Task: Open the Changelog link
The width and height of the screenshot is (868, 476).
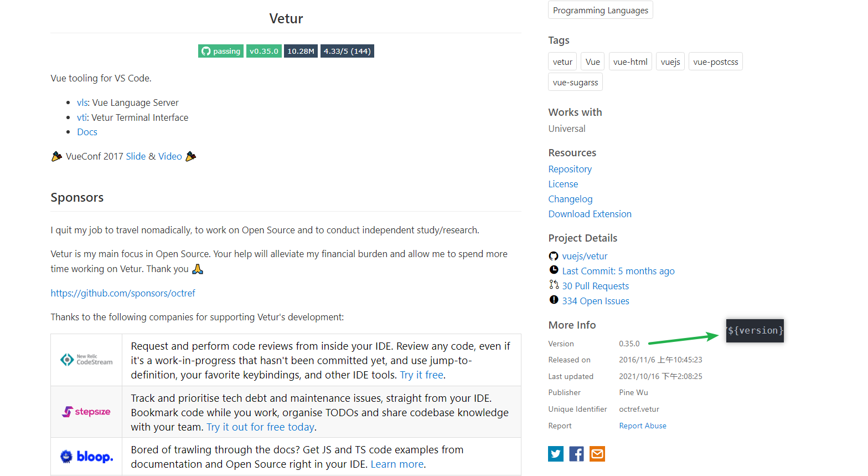Action: pyautogui.click(x=570, y=199)
